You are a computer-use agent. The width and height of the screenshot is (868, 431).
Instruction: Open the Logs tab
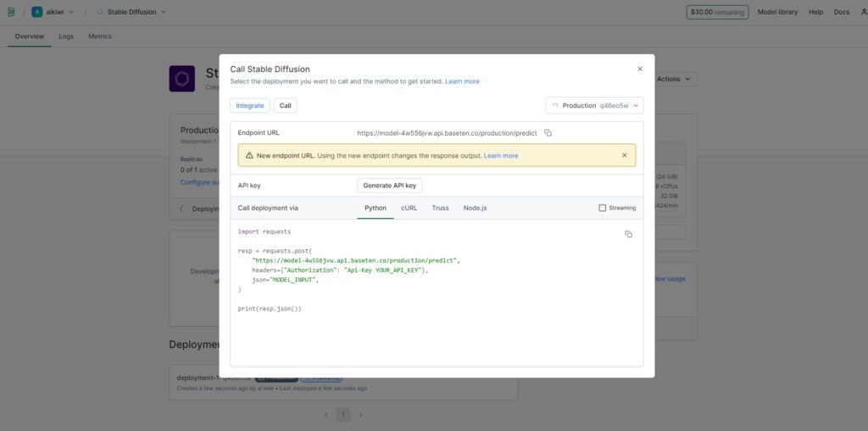tap(66, 36)
